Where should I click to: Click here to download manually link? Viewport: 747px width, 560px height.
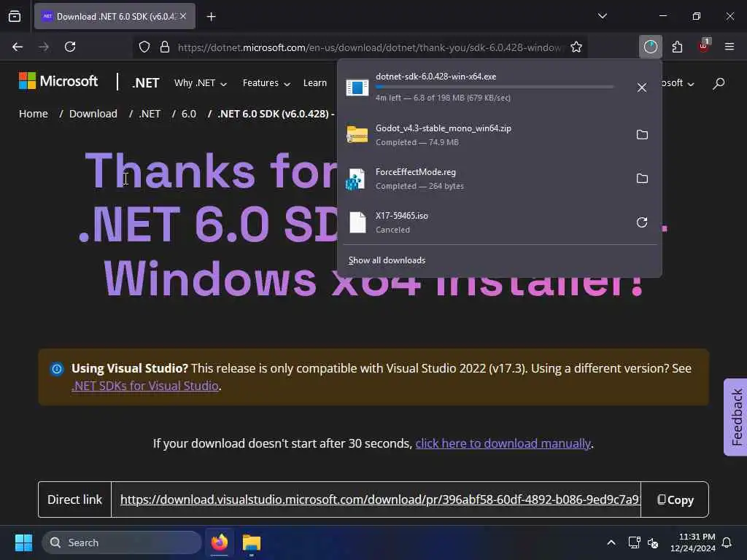pos(503,443)
